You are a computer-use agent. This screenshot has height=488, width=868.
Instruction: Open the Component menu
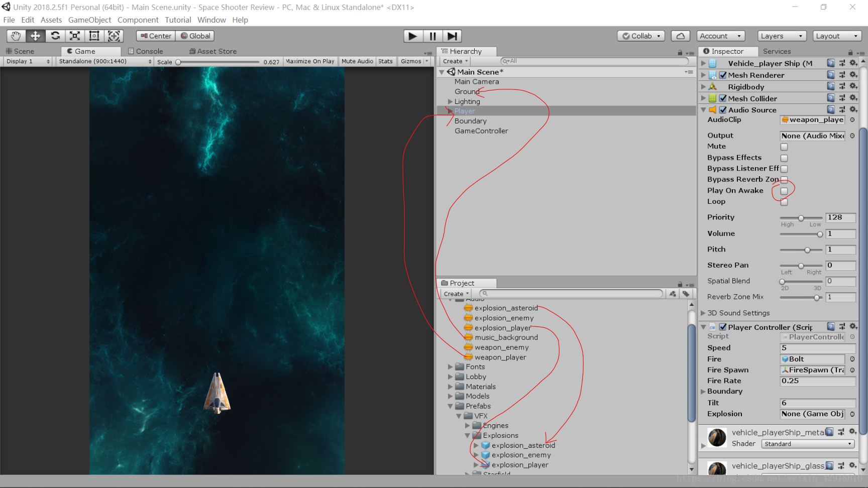pyautogui.click(x=138, y=20)
